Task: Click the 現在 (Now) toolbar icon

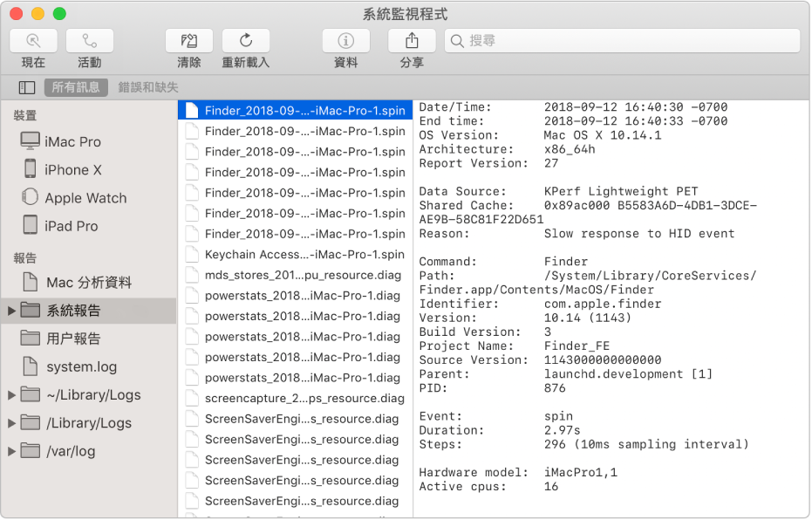Action: 34,41
